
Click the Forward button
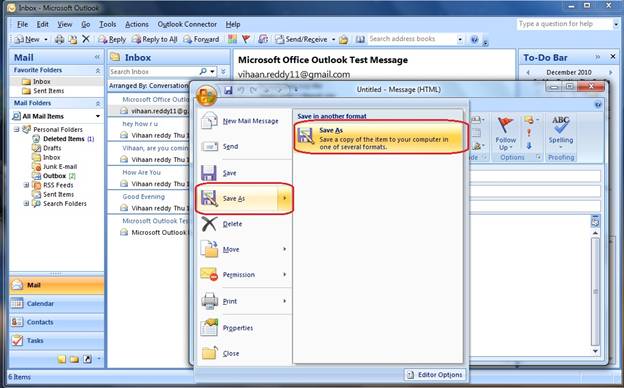(x=201, y=39)
